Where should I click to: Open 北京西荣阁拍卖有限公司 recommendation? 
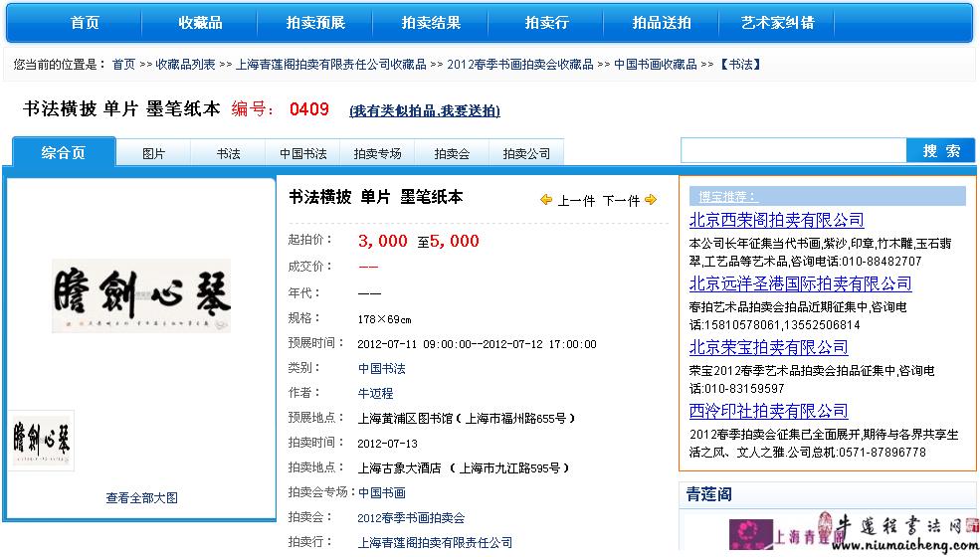coord(777,220)
